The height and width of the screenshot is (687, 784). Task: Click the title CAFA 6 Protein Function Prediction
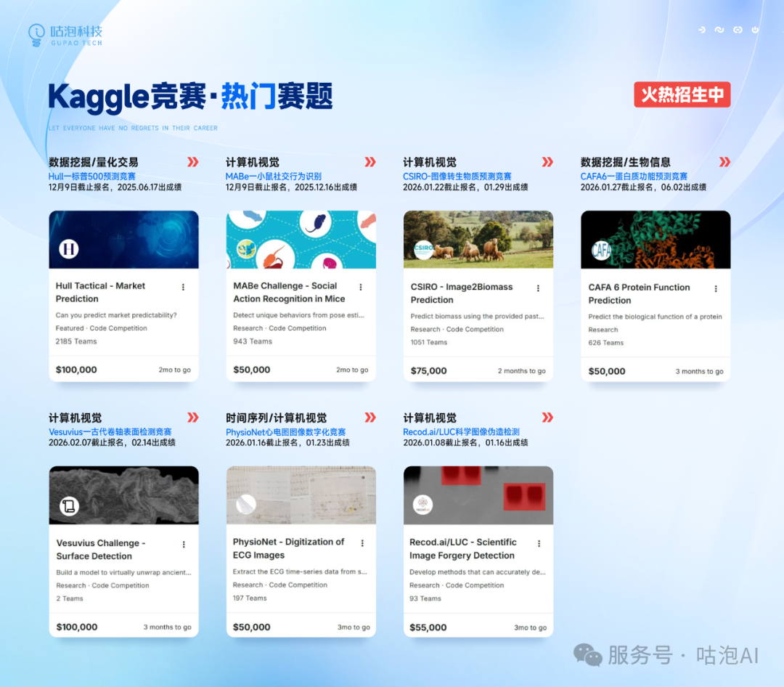coord(639,293)
